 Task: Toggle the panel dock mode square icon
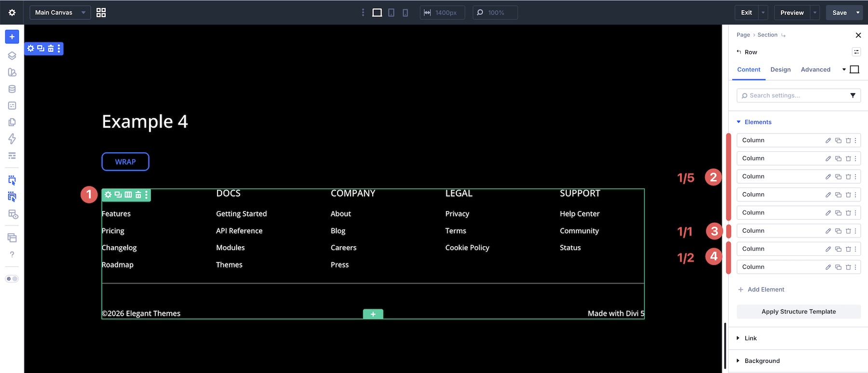pos(854,69)
